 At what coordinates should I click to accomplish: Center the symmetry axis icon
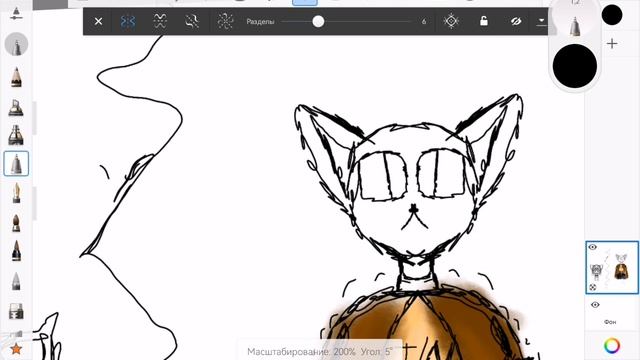coord(451,21)
